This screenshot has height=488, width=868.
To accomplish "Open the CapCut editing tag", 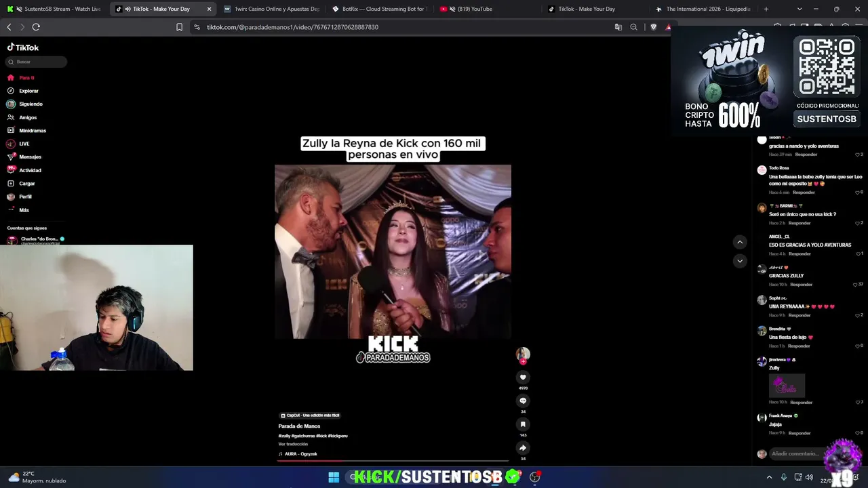I will click(310, 415).
